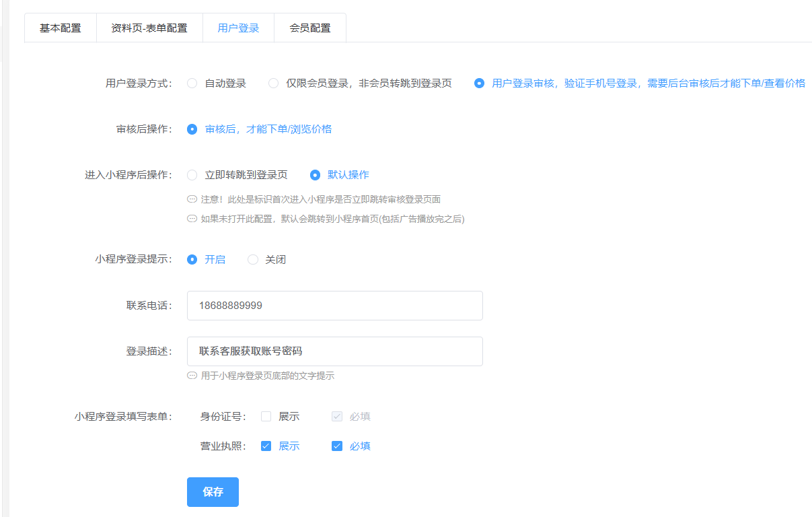Choose 立即转跳到登录页 radio option
Image resolution: width=812 pixels, height=517 pixels.
point(192,175)
